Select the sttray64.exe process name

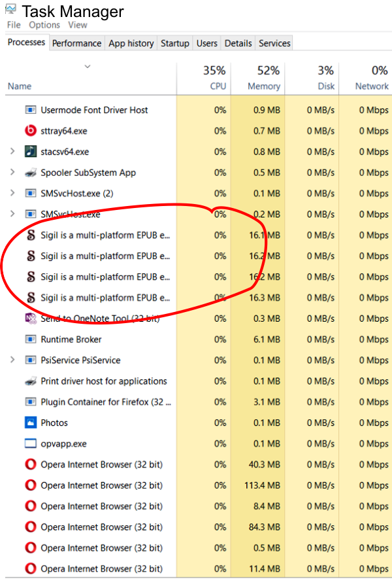pyautogui.click(x=64, y=131)
